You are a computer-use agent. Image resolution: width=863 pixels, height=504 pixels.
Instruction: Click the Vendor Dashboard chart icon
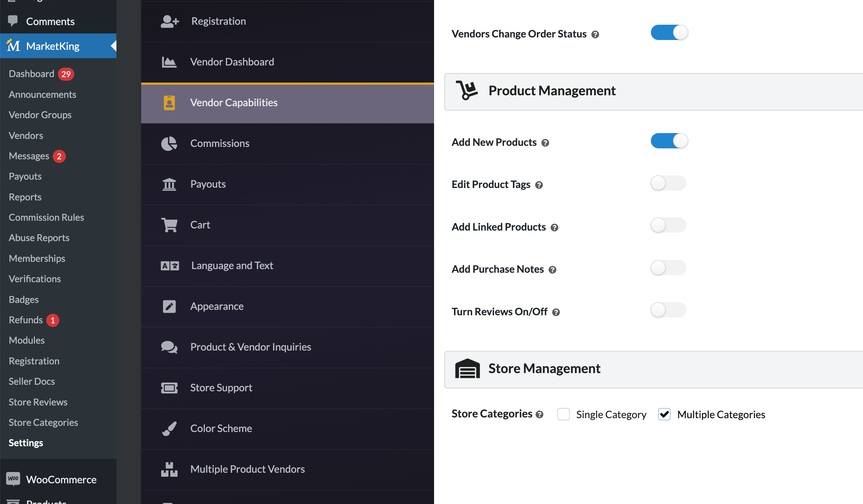169,62
